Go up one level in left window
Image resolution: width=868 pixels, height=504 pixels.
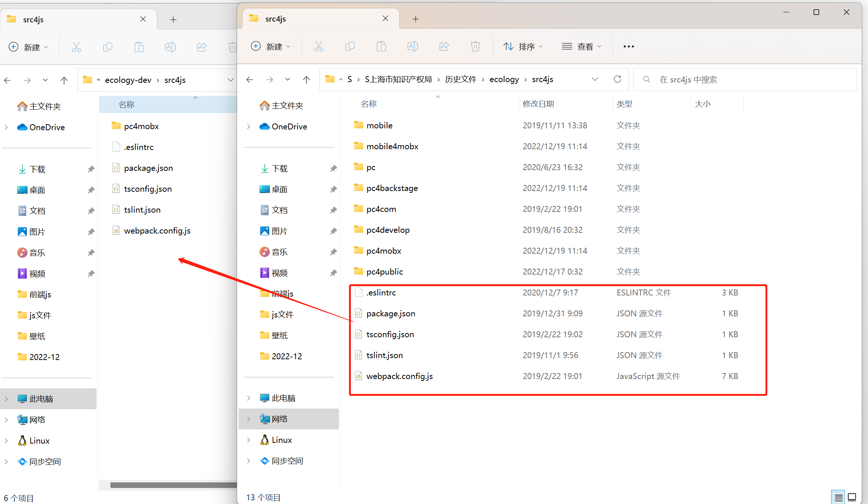64,80
